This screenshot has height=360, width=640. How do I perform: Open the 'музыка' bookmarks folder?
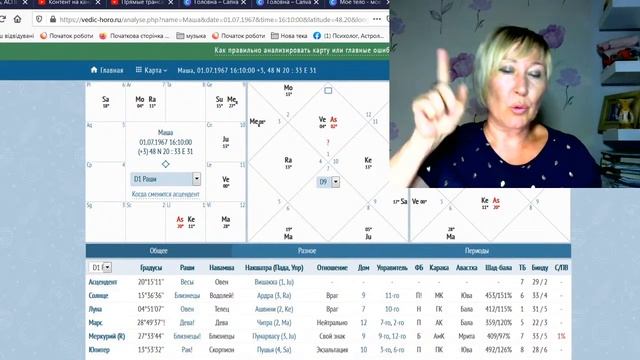(191, 36)
